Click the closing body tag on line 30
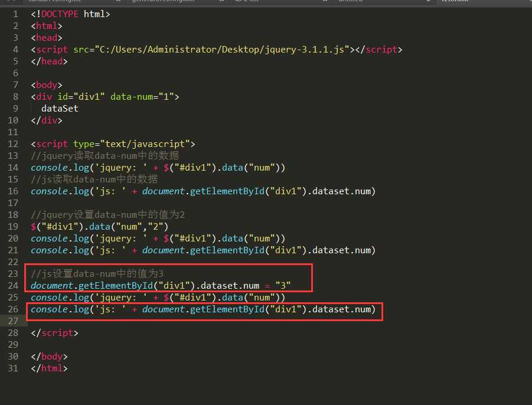 [x=49, y=357]
